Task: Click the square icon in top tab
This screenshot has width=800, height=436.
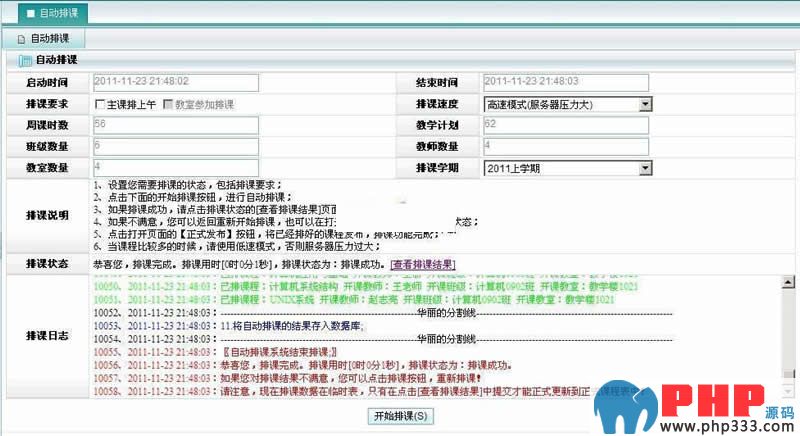Action: pyautogui.click(x=31, y=13)
